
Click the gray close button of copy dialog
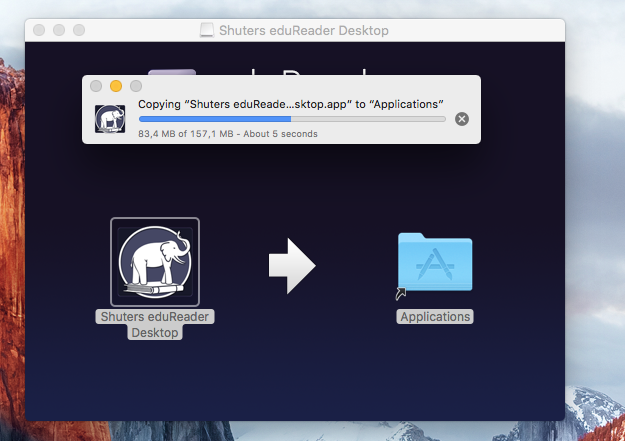[96, 86]
